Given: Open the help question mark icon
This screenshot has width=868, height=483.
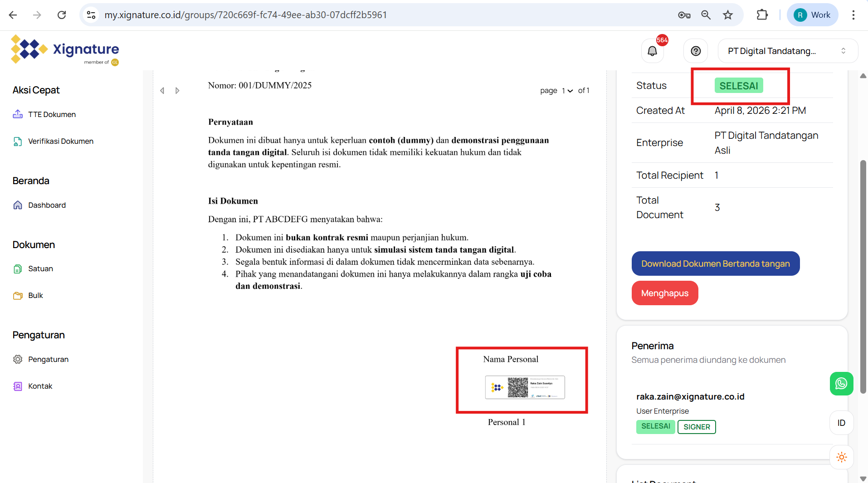Looking at the screenshot, I should pos(696,51).
